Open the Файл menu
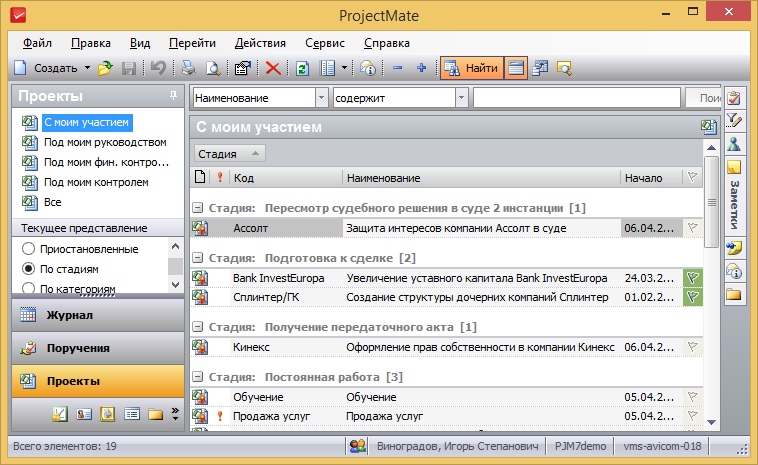Viewport: 758px width, 465px height. tap(37, 43)
